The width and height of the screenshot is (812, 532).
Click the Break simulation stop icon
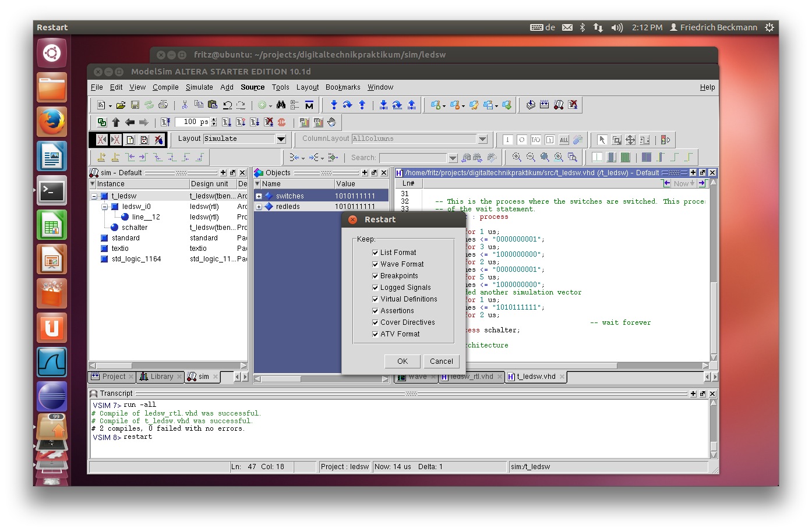282,122
